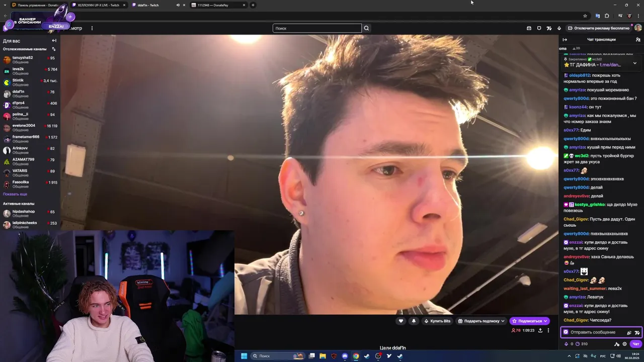644x362 pixels.
Task: Open browser extensions puzzle icon
Action: tap(607, 16)
